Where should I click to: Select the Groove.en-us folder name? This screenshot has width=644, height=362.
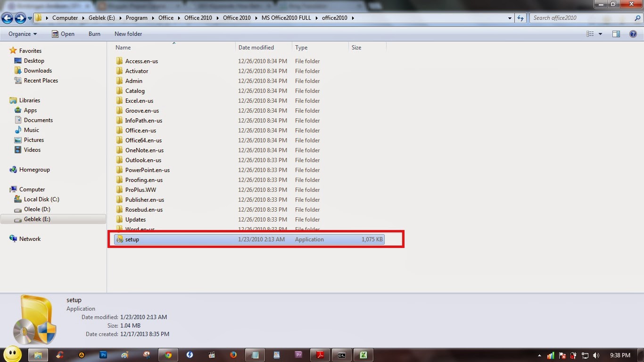(142, 111)
